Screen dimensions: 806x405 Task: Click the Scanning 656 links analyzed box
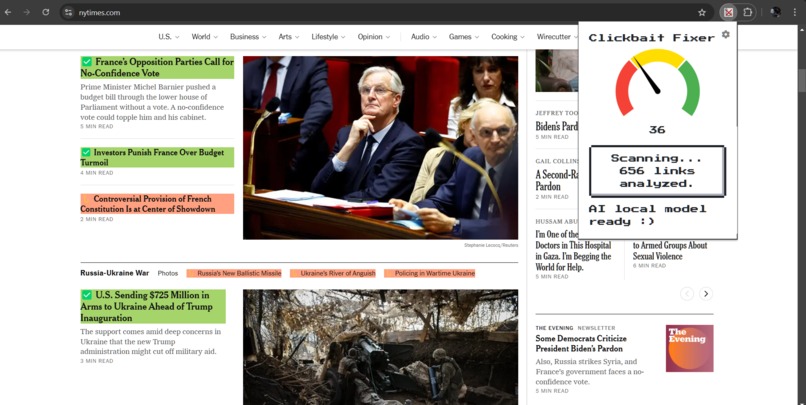tap(657, 171)
